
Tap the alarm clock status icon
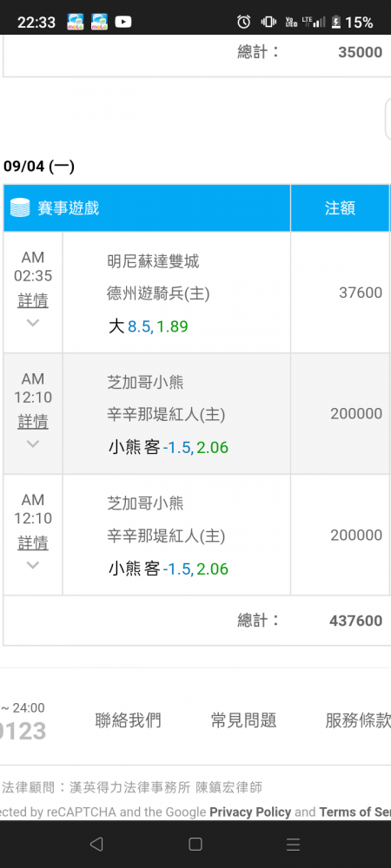click(243, 23)
